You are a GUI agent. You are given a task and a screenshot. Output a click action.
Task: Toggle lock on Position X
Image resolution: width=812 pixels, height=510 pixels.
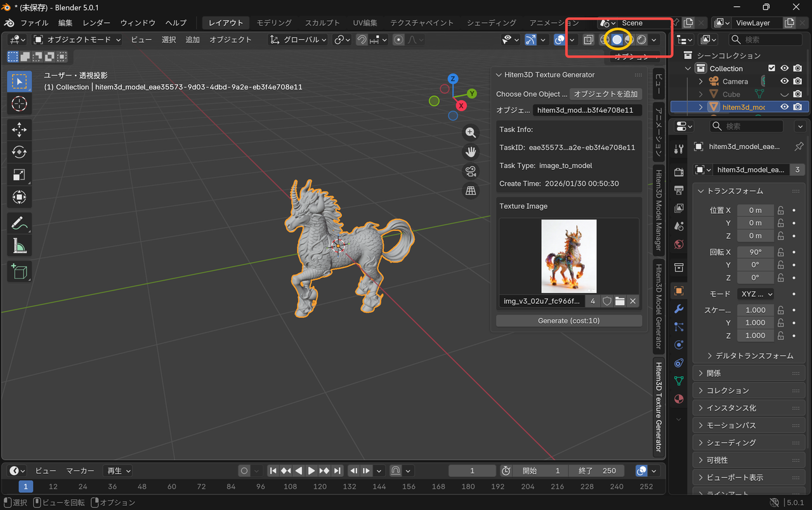[781, 210]
